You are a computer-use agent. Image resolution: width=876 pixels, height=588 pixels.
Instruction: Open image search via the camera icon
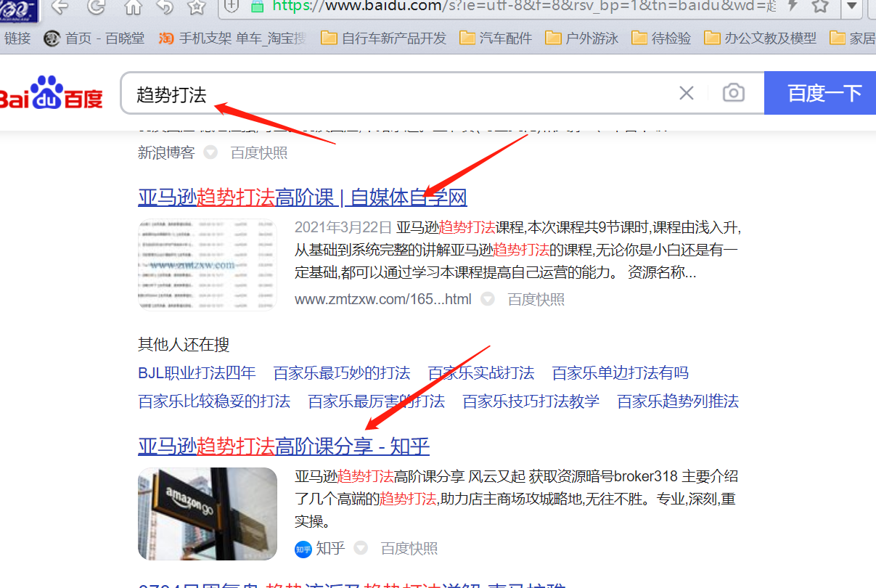734,93
